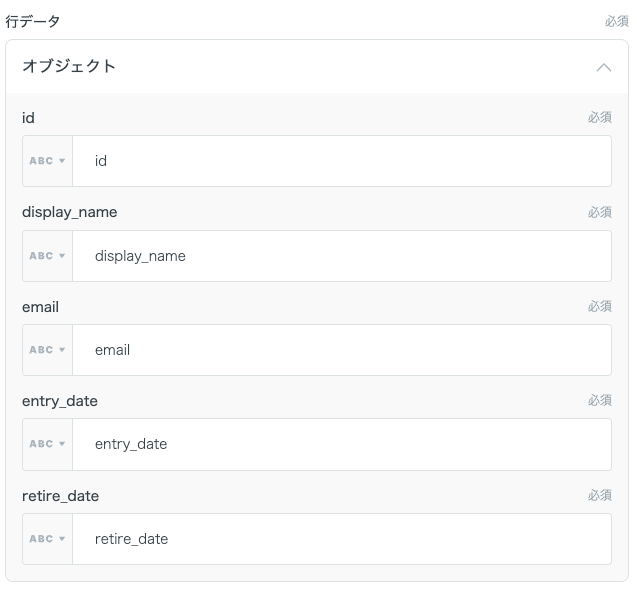Screen dimensions: 637x593
Task: Focus the id value input field
Action: [x=341, y=161]
